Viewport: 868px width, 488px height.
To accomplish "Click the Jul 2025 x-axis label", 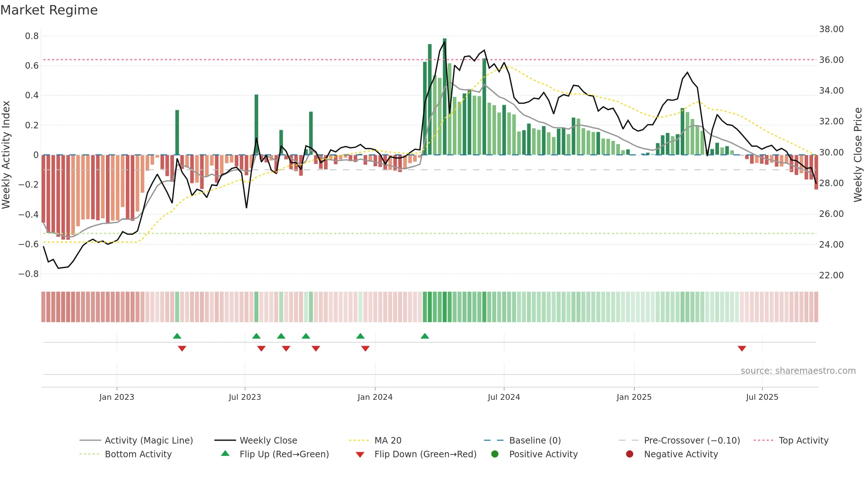I will tap(762, 397).
